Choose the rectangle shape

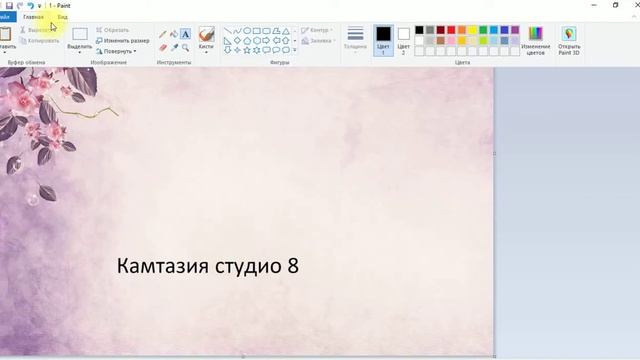257,31
